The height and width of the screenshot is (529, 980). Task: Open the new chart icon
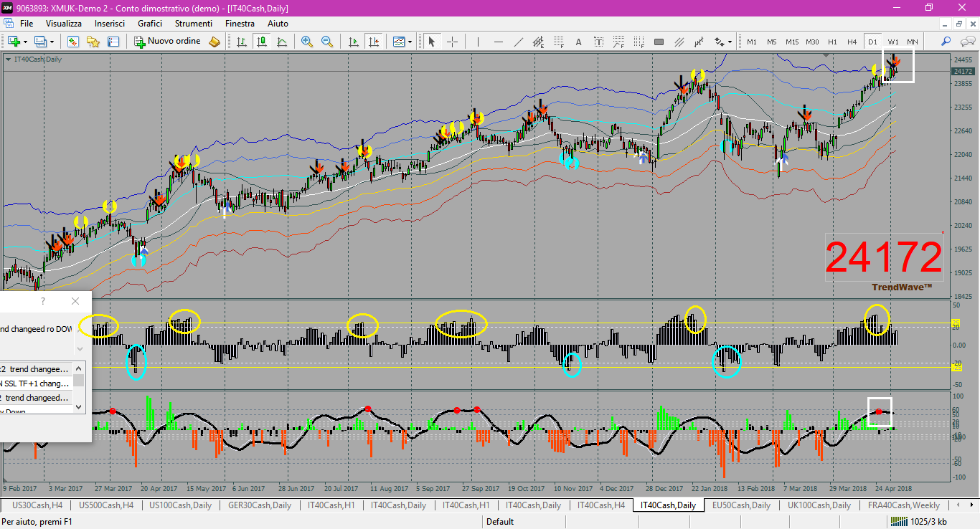point(13,42)
